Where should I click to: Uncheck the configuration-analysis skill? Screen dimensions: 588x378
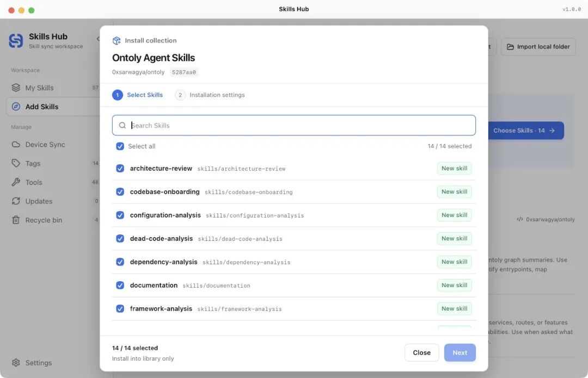[120, 215]
